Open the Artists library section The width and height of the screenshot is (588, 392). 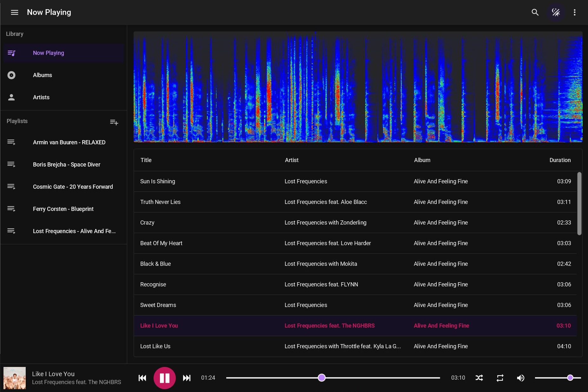click(x=63, y=97)
